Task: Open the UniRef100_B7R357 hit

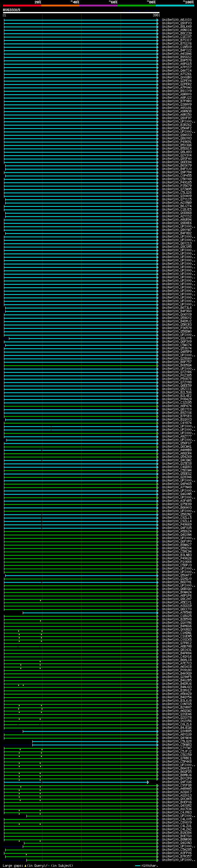Action: click(x=176, y=856)
